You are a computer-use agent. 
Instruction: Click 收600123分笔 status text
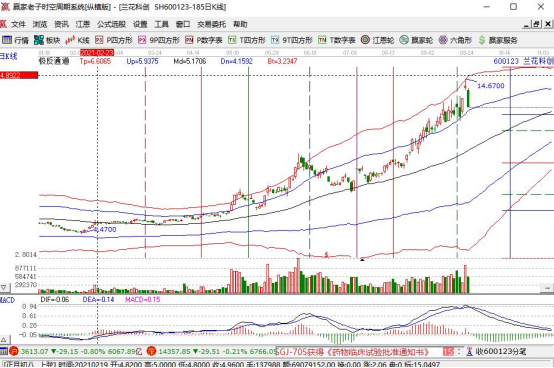[x=501, y=351]
